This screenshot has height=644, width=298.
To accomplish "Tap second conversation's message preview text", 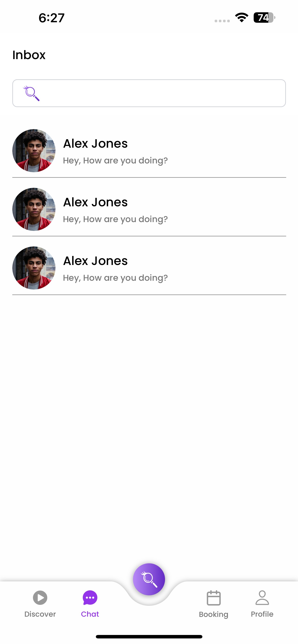I will click(x=115, y=219).
